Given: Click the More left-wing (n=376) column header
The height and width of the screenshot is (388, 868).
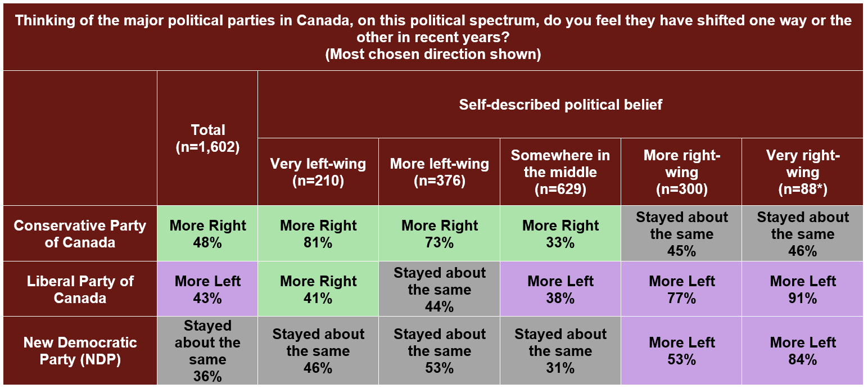Looking at the screenshot, I should 439,172.
